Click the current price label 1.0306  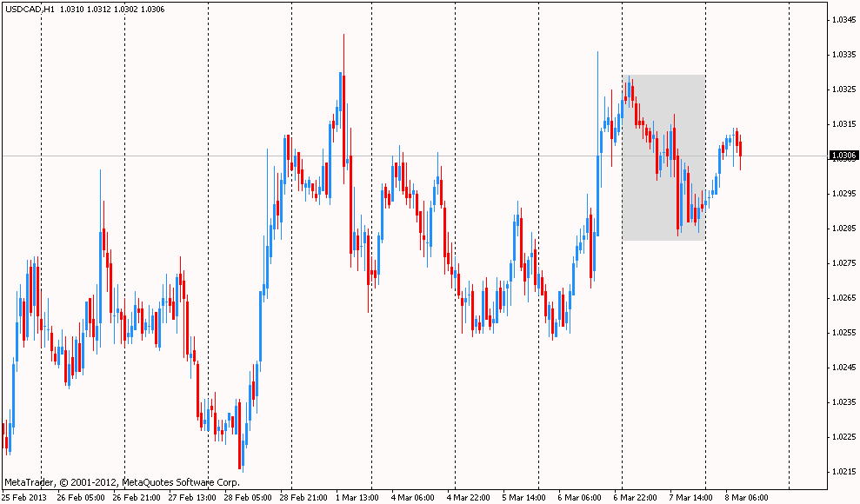[843, 156]
